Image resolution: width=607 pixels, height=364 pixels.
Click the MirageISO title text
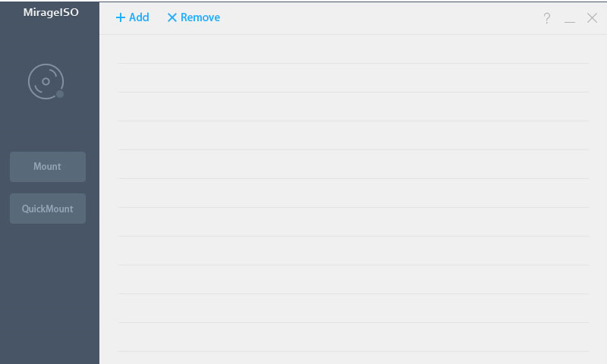click(x=51, y=12)
